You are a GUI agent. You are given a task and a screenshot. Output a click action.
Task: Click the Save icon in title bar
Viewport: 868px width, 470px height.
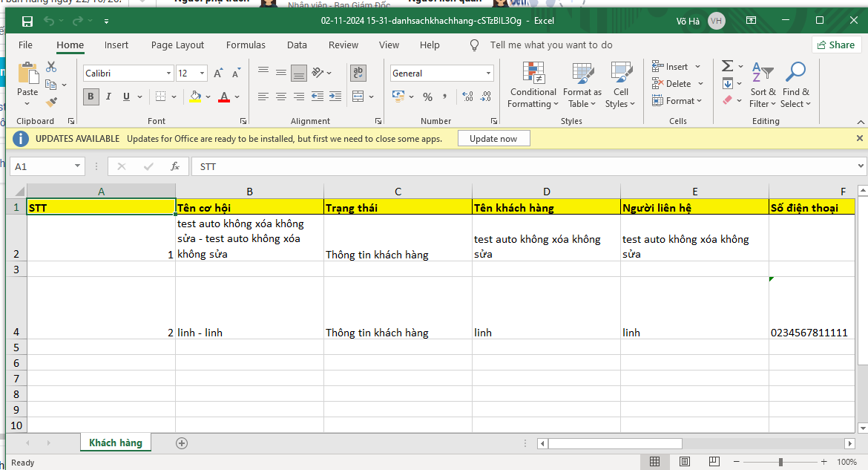coord(27,21)
